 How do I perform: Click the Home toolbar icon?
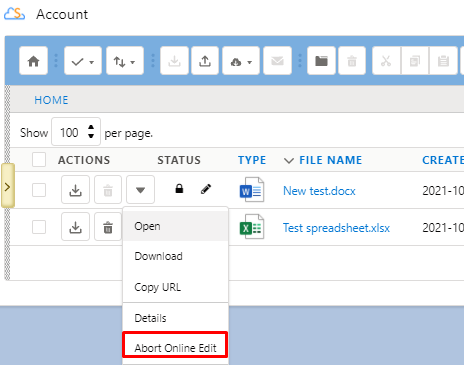point(33,61)
